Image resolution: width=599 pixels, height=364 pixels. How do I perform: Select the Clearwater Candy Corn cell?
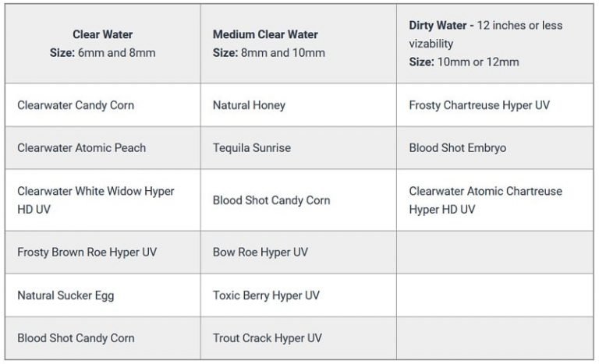tap(76, 105)
